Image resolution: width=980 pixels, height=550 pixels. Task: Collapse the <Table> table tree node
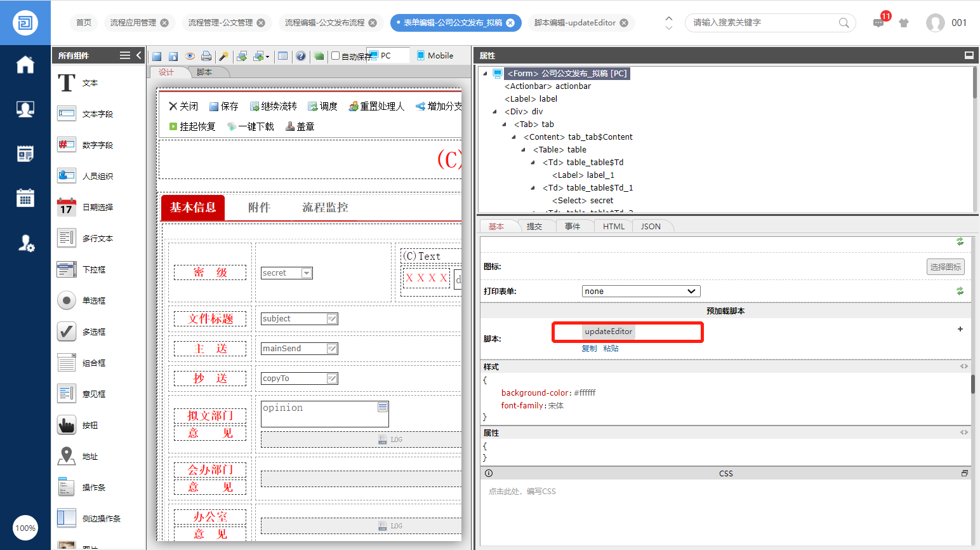(524, 150)
